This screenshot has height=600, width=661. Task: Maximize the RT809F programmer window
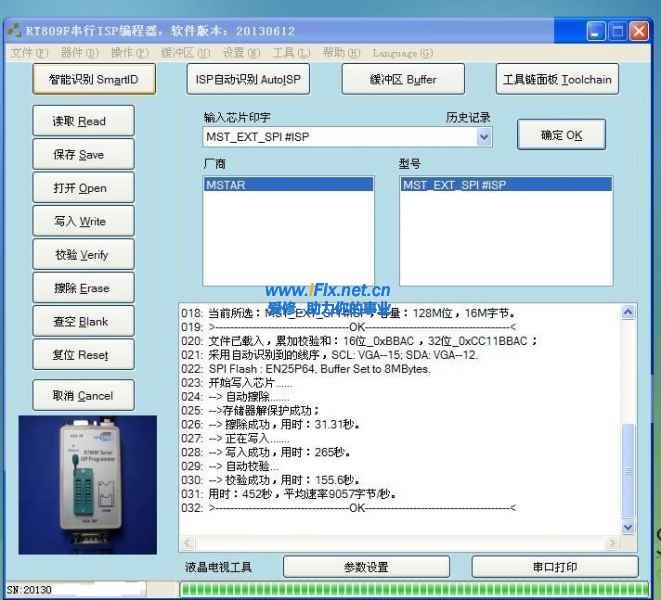[x=618, y=32]
